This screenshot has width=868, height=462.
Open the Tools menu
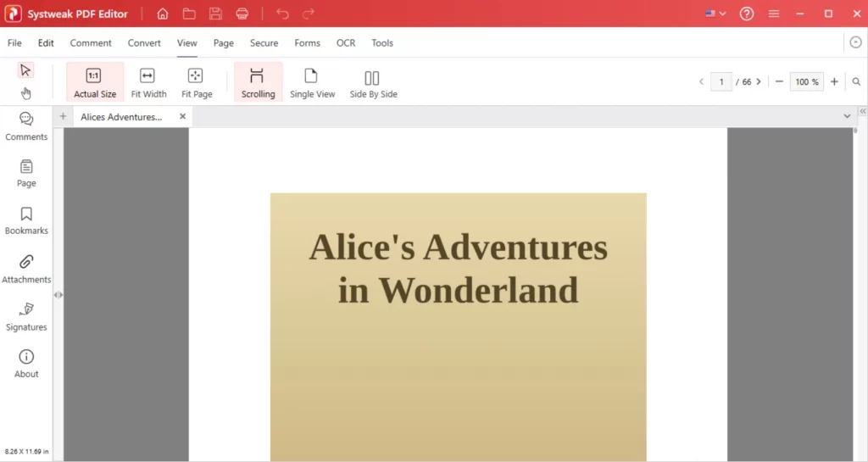click(x=382, y=42)
